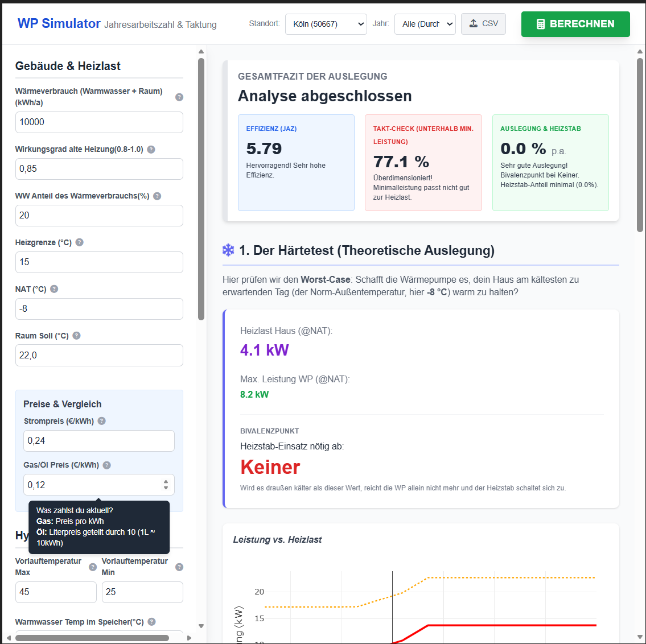Viewport: 646px width, 644px height.
Task: Click help icon next to WW Anteil label
Action: [157, 196]
